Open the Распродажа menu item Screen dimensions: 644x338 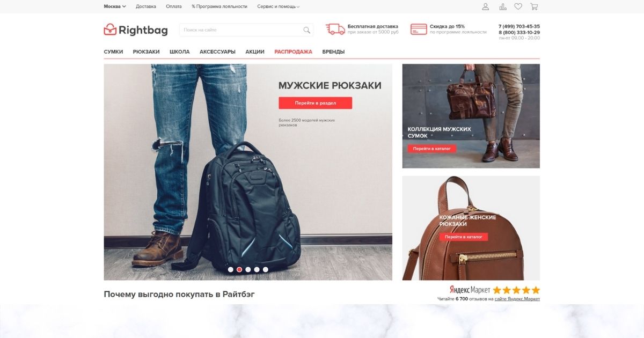pos(293,52)
